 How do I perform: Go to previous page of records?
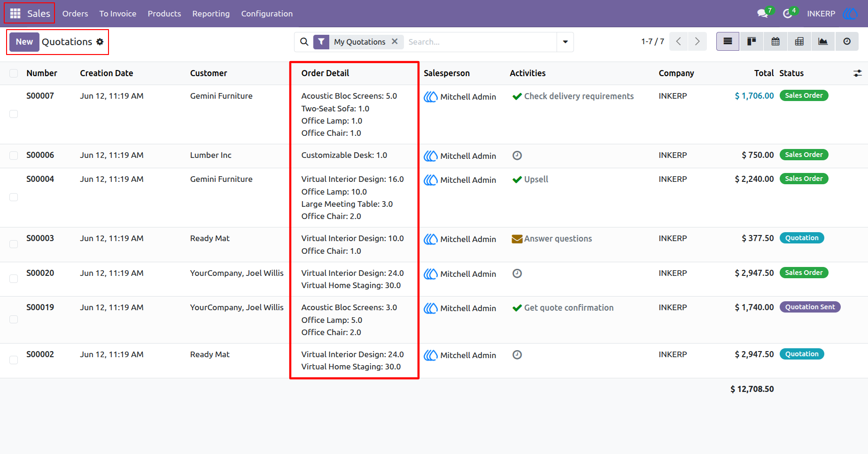[679, 41]
